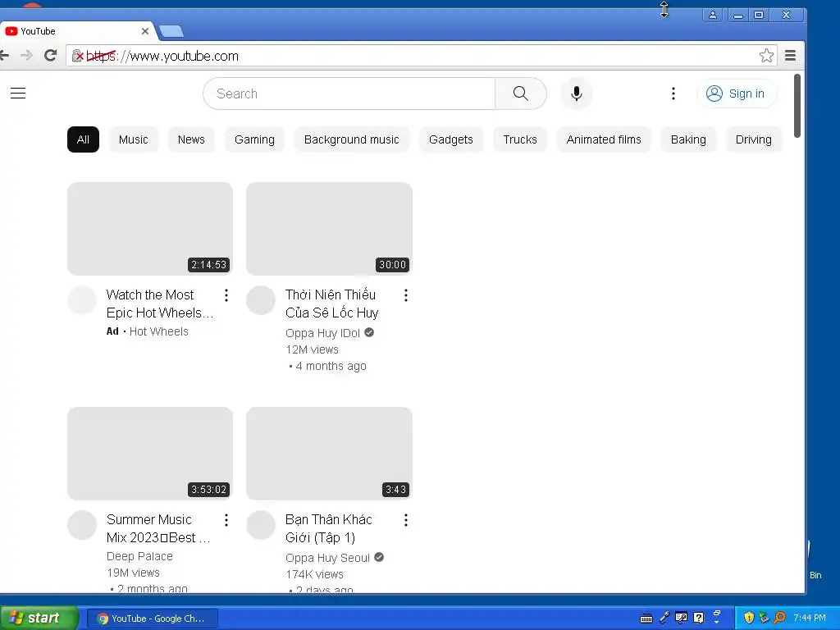840x630 pixels.
Task: Open options for Bạn Thân Khác Giới video
Action: (x=406, y=520)
